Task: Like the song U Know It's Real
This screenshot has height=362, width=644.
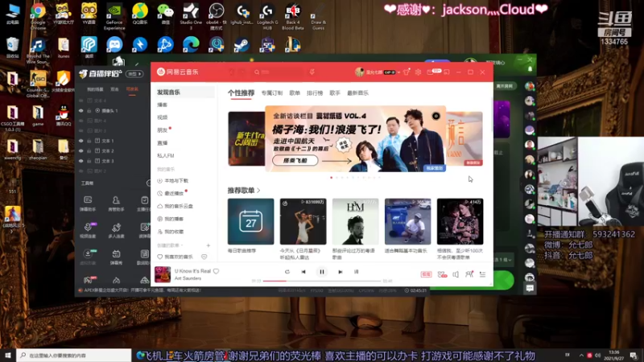Action: (216, 271)
